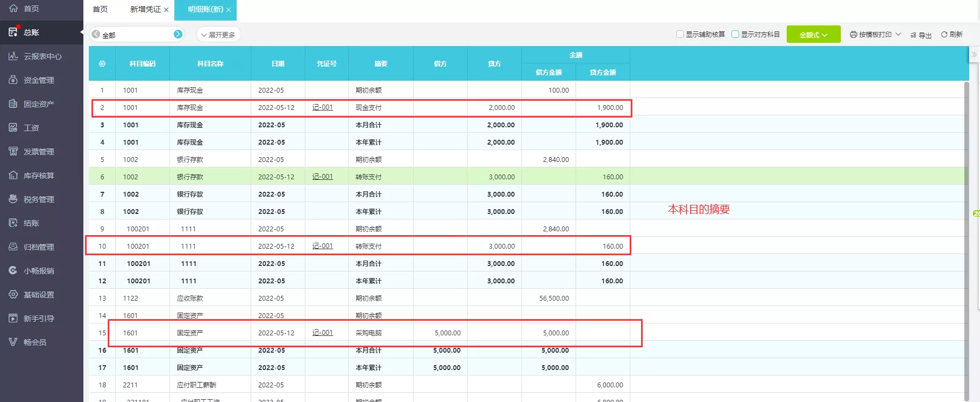
Task: Click the 借方金额 balance sub-header
Action: 548,72
